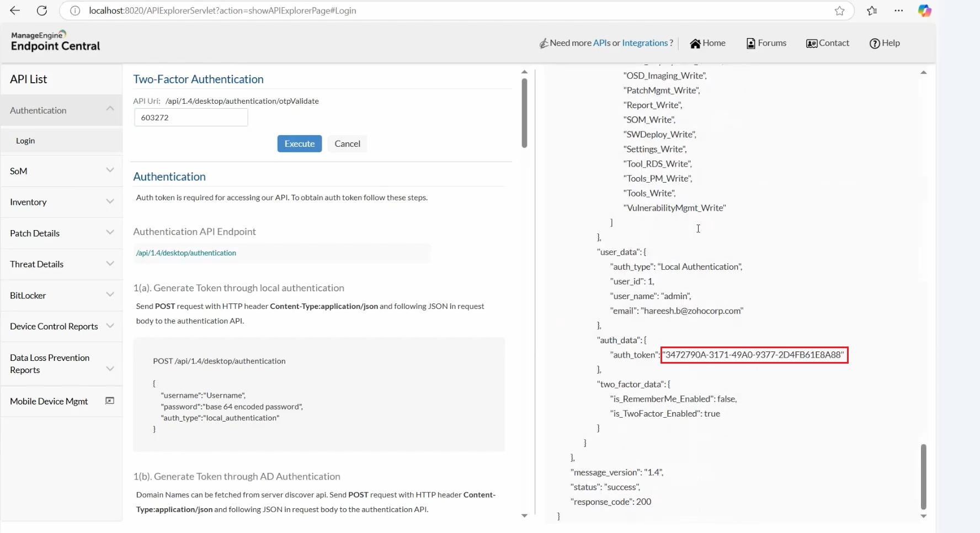Click the "is_TwoFactor_Enabled": true line
The image size is (980, 533).
tap(665, 414)
